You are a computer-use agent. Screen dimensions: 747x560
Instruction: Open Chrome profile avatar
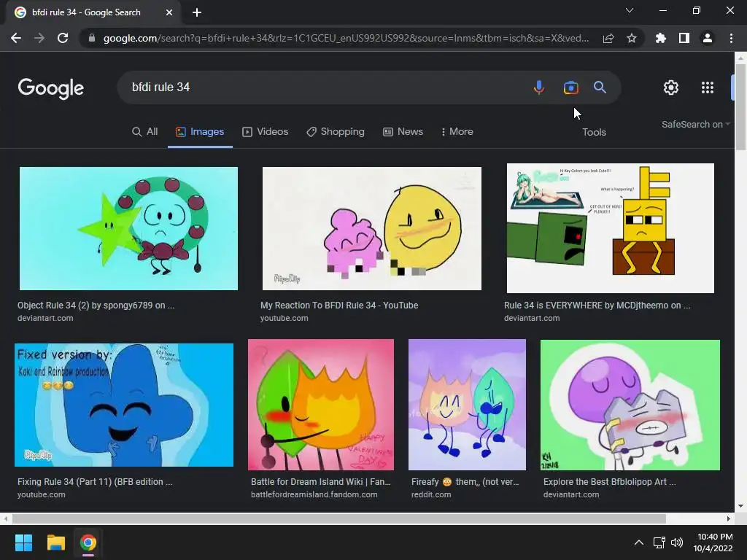[708, 38]
